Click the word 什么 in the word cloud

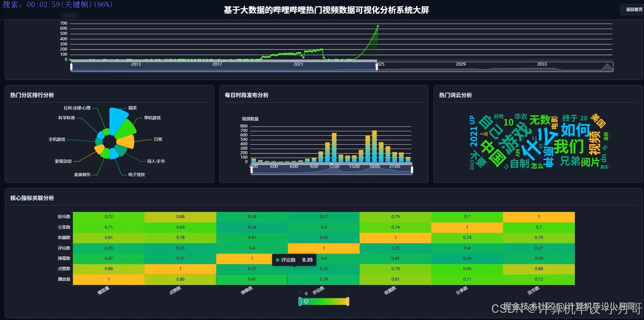click(538, 144)
